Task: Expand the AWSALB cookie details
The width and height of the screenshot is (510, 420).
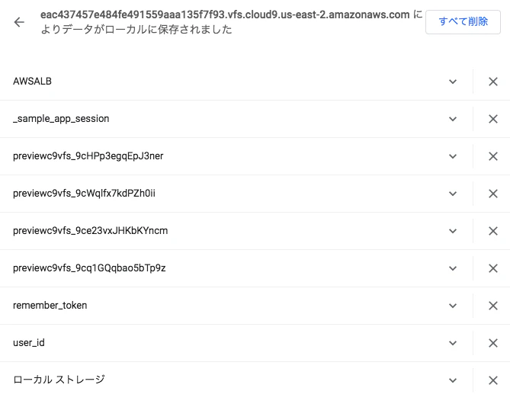Action: tap(453, 82)
